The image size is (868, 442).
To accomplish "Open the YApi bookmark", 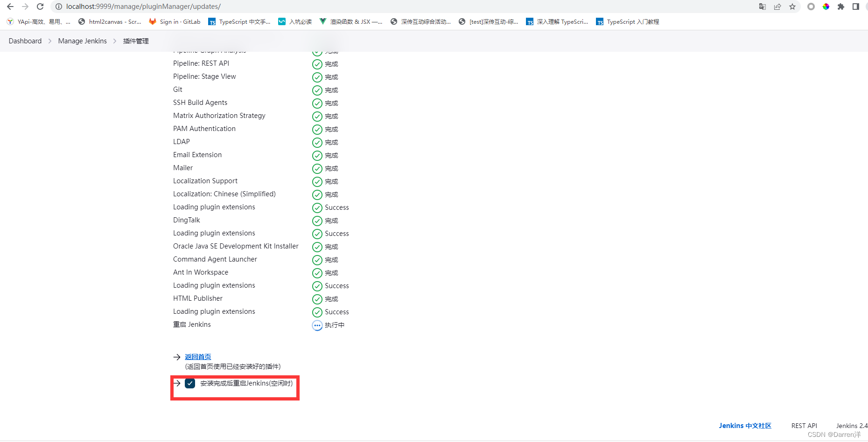I will (x=39, y=21).
